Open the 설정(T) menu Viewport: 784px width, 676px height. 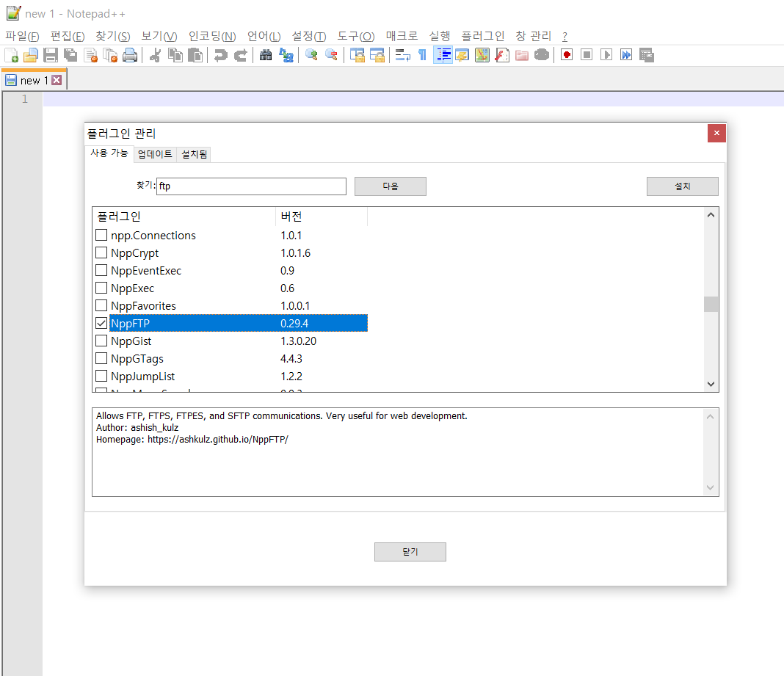click(x=309, y=37)
